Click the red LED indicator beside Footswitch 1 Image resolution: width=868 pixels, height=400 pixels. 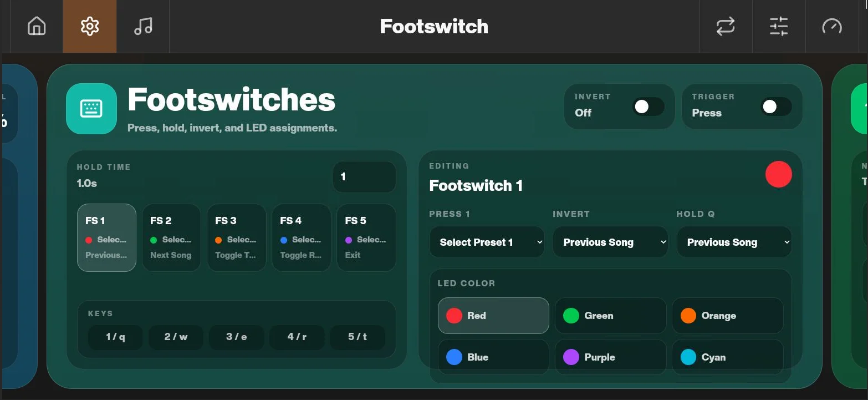pyautogui.click(x=779, y=174)
